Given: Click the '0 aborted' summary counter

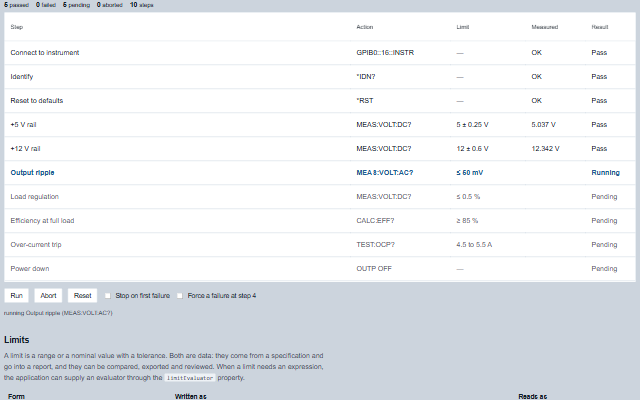Looking at the screenshot, I should [109, 5].
